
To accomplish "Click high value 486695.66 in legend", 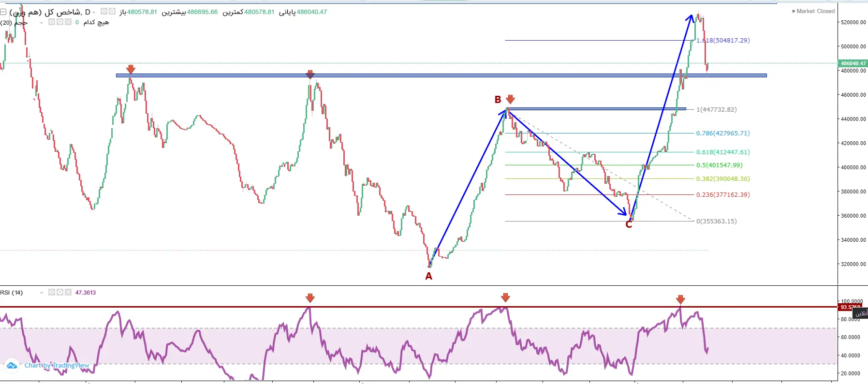I will (x=202, y=12).
